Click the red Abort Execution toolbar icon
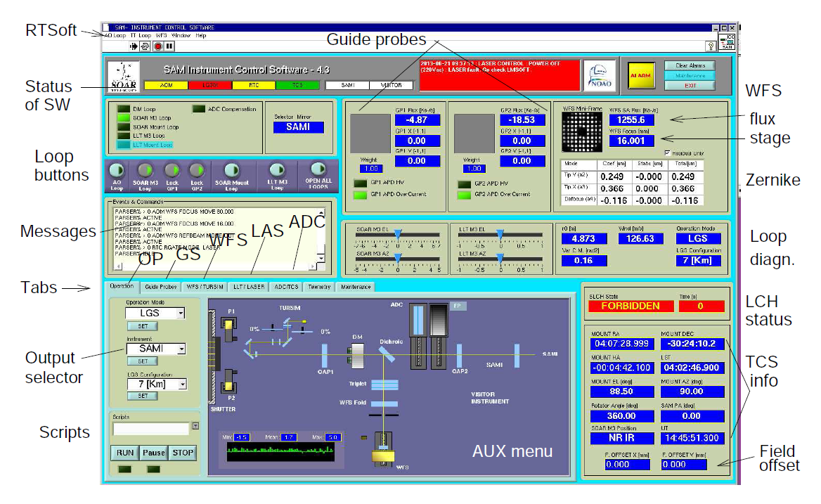This screenshot has width=821, height=504. tap(157, 46)
